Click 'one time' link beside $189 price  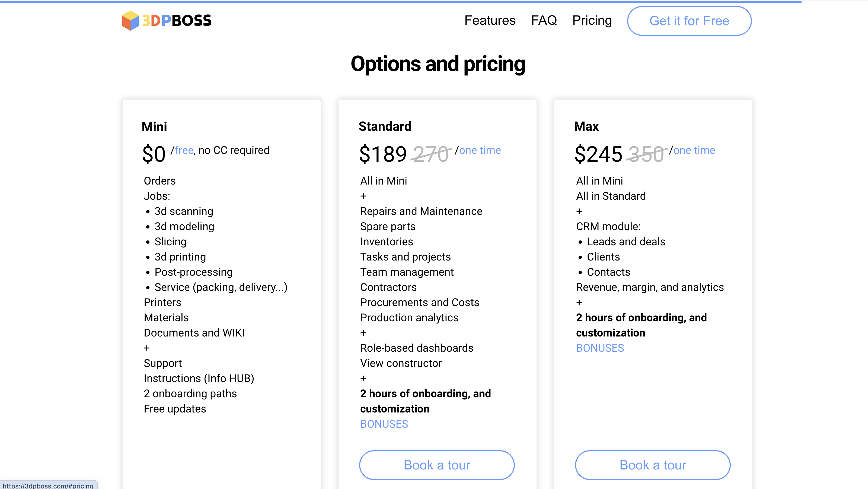point(480,150)
